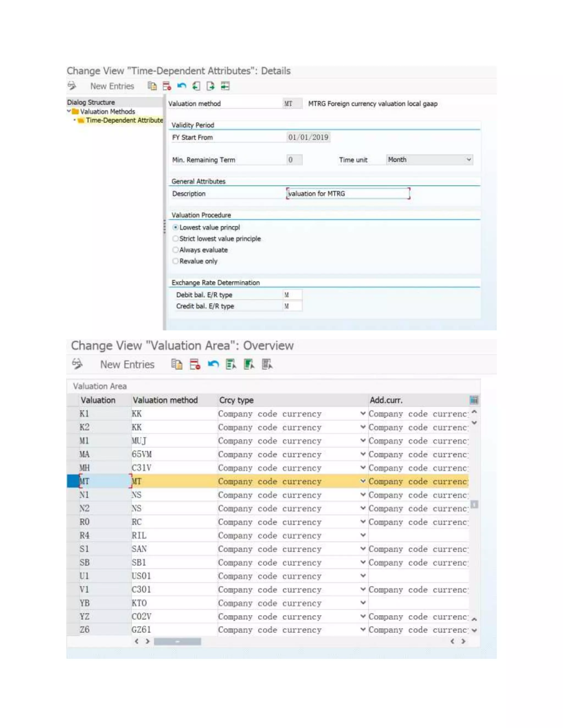Click the Copy As icon in the Time-Dependent Attributes toolbar
The width and height of the screenshot is (563, 728).
(152, 86)
